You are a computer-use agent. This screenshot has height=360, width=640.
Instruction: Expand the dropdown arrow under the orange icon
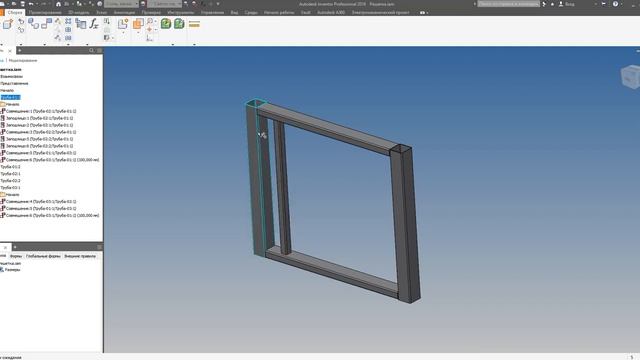138,33
